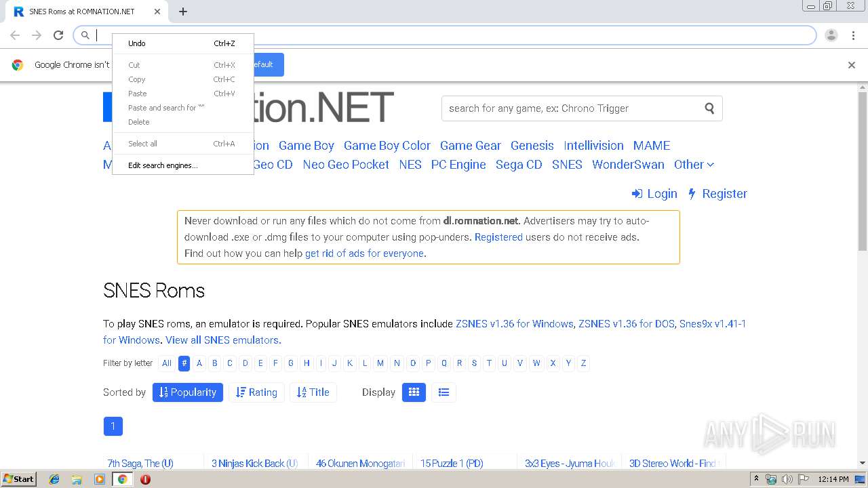868x488 pixels.
Task: Open the Neo Geo Pocket link
Action: click(346, 165)
